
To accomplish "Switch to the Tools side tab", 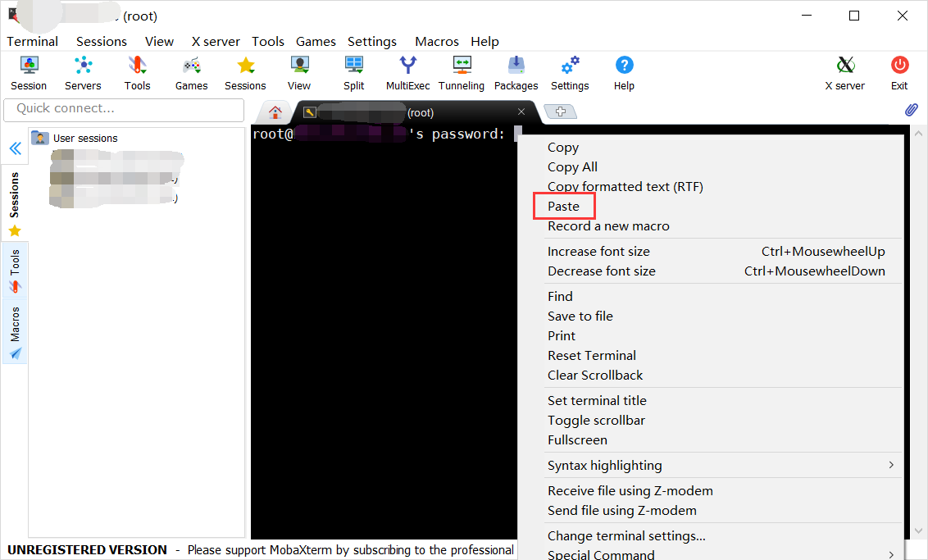I will pos(15,271).
